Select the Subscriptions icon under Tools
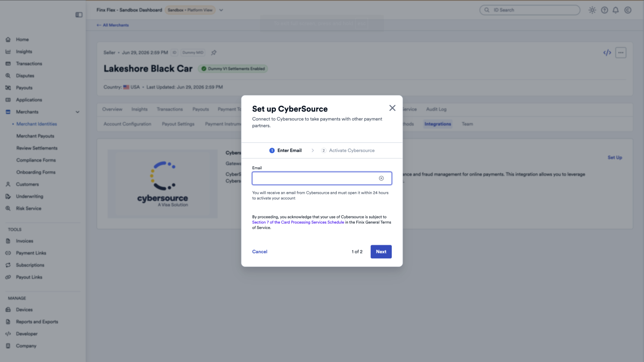The height and width of the screenshot is (362, 644). pos(8,265)
